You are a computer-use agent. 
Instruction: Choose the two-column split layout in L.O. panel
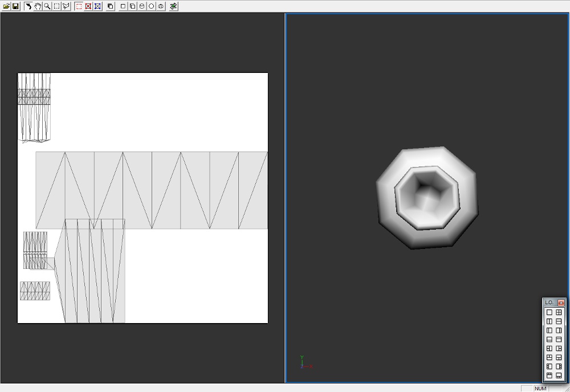coord(549,321)
